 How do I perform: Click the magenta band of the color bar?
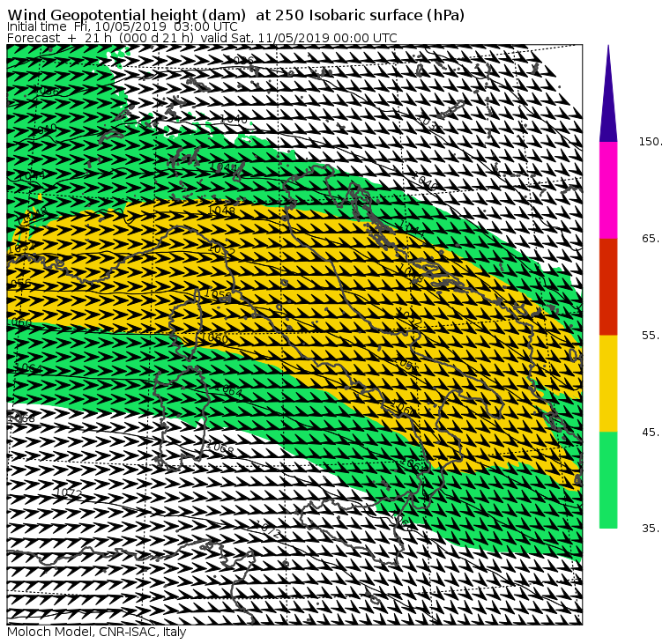pyautogui.click(x=608, y=190)
